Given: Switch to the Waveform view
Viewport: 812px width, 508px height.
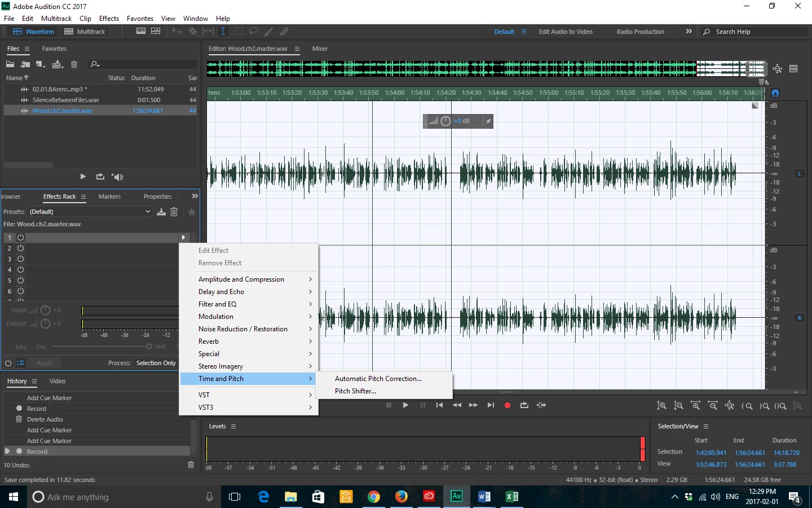Looking at the screenshot, I should pos(33,32).
